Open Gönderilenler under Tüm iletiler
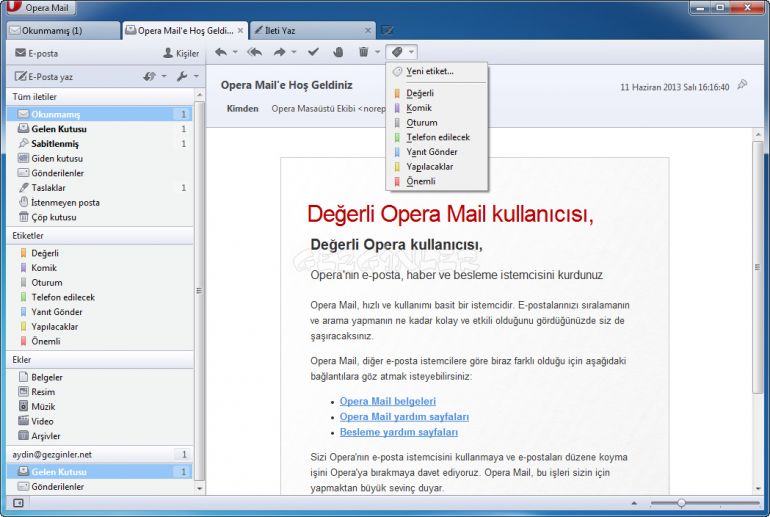 pos(100,173)
